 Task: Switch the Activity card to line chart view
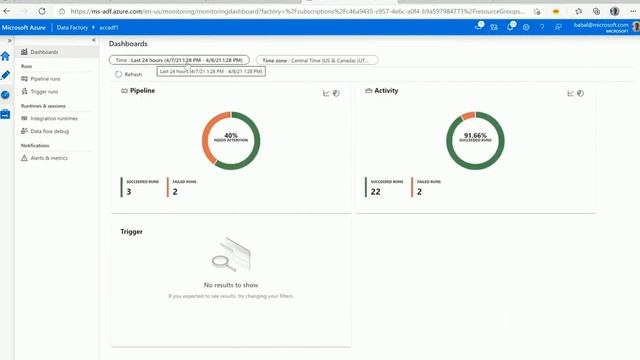point(570,93)
